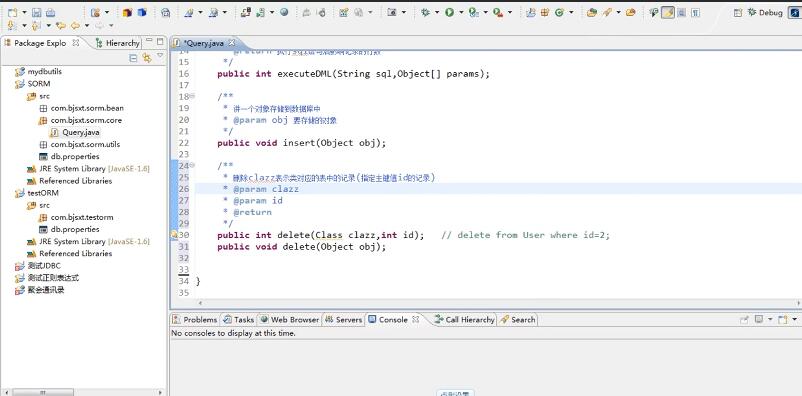Screen dimensions: 802x396
Task: Click the Debug bug toolbar icon
Action: point(425,13)
